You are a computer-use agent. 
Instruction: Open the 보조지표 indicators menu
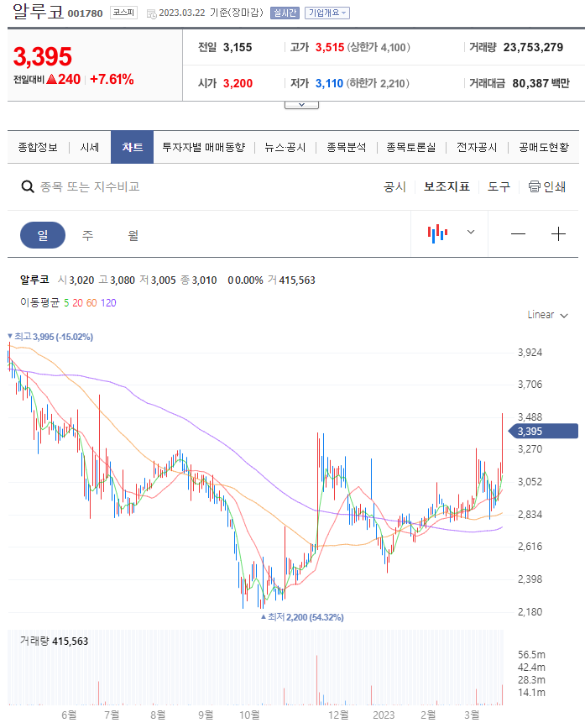pyautogui.click(x=447, y=186)
